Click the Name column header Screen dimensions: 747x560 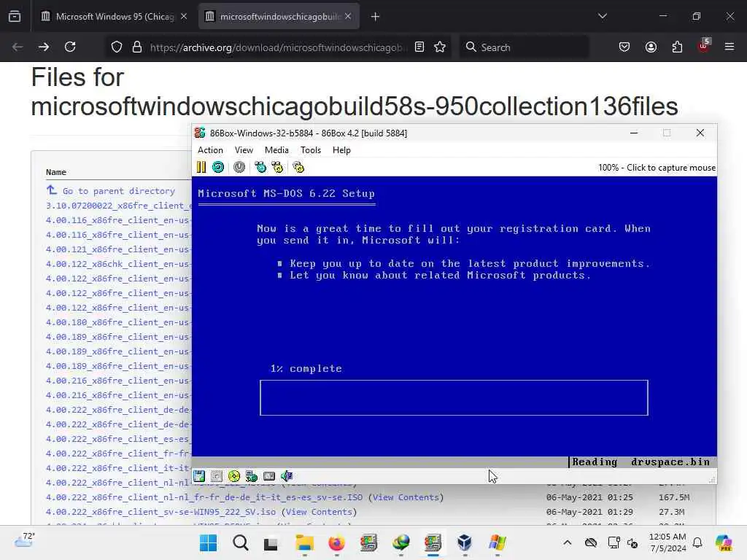56,172
